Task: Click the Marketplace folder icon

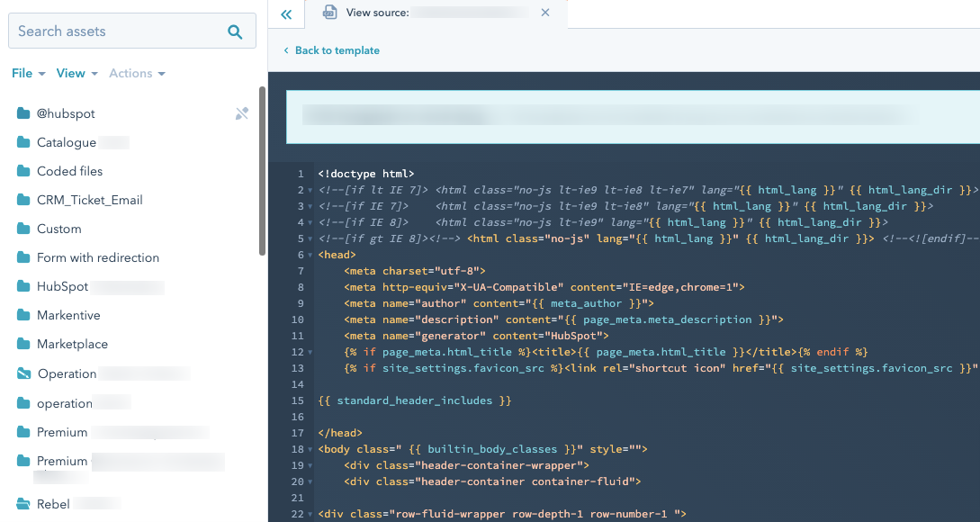Action: click(x=23, y=343)
